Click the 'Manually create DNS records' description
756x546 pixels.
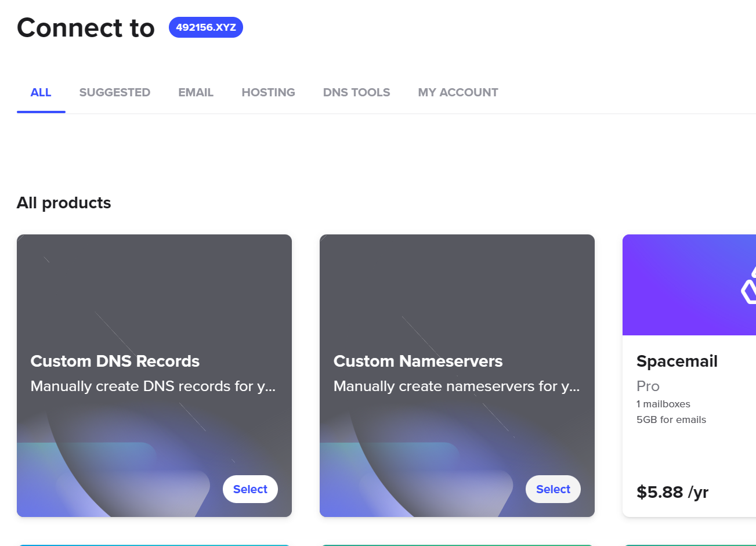(x=153, y=386)
